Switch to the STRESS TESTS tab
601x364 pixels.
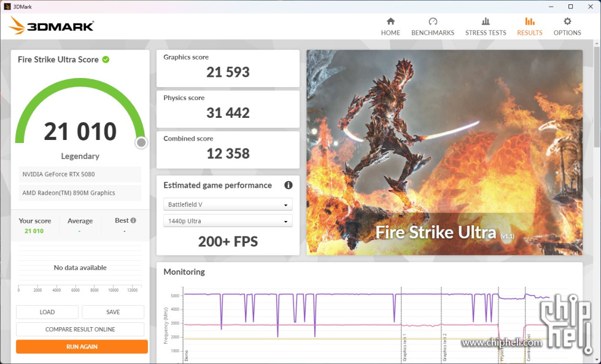pyautogui.click(x=486, y=27)
